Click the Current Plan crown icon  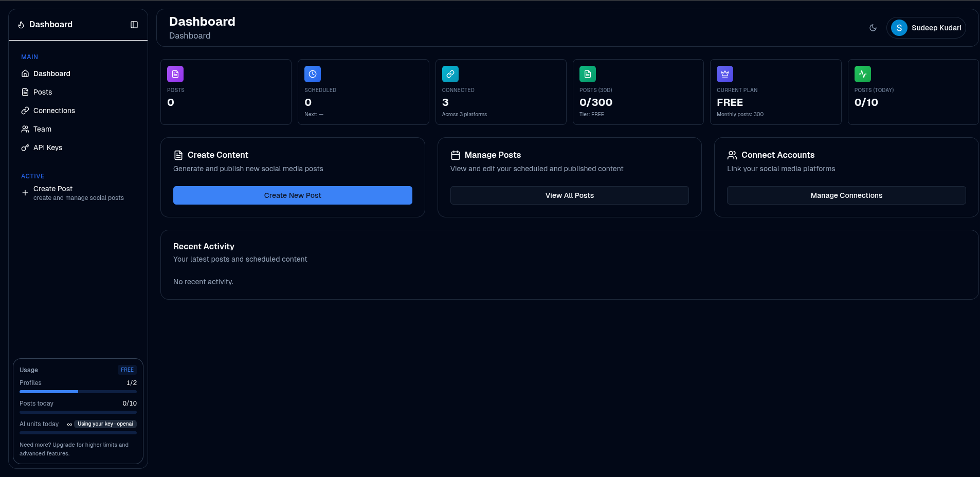725,74
